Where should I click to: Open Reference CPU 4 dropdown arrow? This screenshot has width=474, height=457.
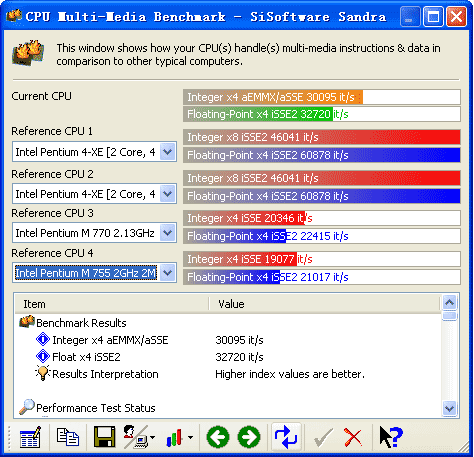pos(167,273)
